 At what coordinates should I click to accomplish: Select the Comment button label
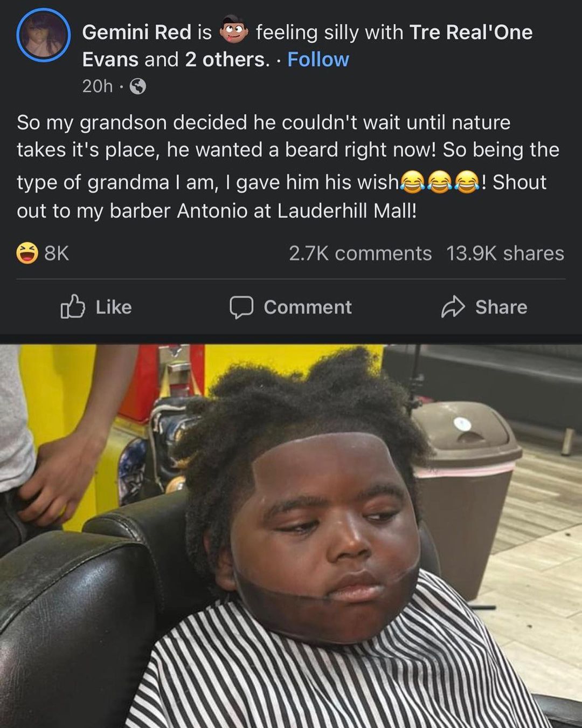coord(308,307)
